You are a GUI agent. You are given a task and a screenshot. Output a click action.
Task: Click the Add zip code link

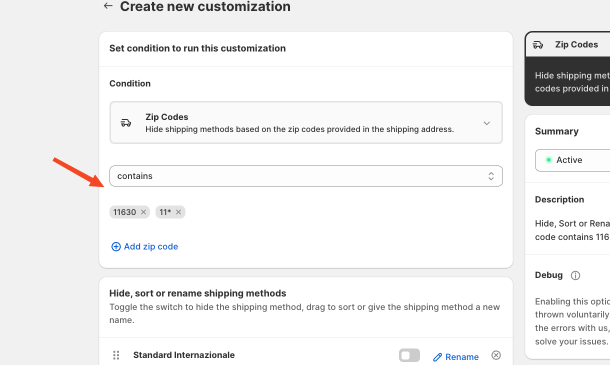click(x=145, y=247)
